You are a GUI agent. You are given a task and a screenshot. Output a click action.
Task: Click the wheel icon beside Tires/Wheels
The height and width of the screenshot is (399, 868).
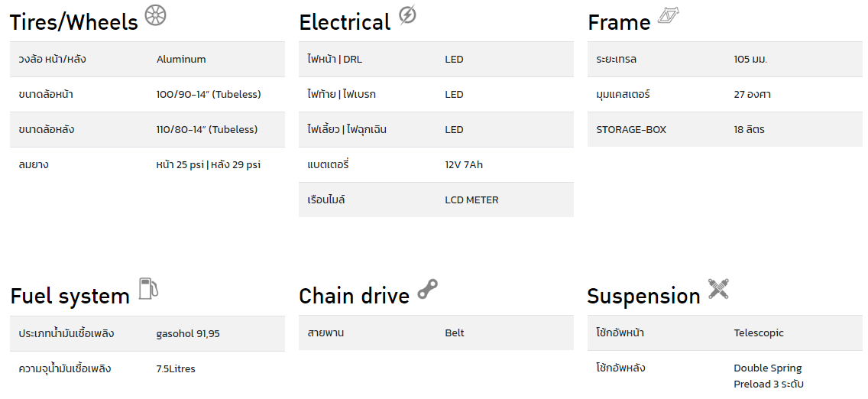tap(156, 15)
